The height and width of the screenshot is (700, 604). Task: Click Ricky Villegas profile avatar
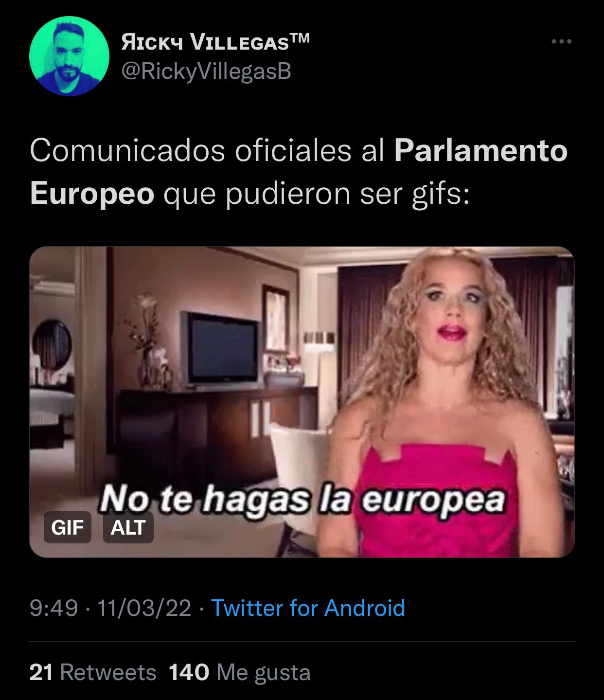[69, 56]
